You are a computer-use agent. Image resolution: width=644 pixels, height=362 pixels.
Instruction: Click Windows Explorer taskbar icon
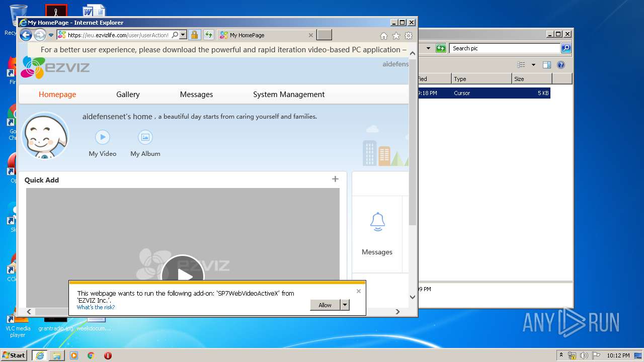point(57,355)
